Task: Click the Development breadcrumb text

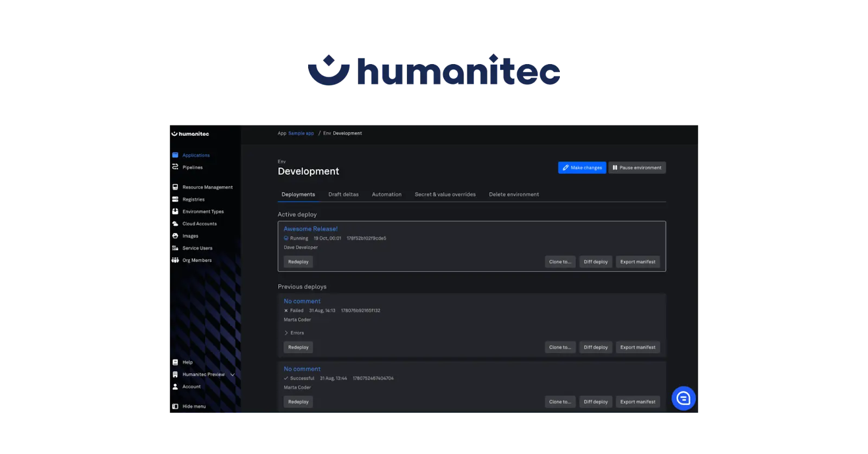Action: [347, 133]
